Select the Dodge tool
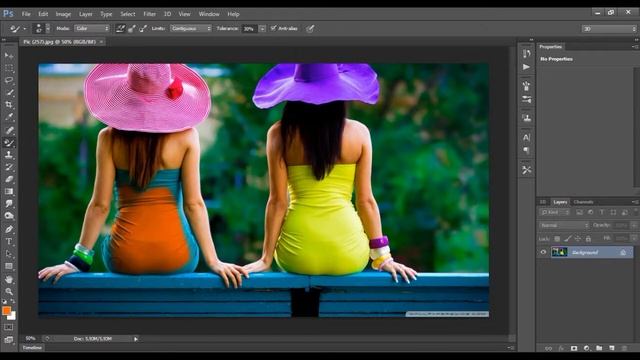The height and width of the screenshot is (360, 640). (9, 216)
